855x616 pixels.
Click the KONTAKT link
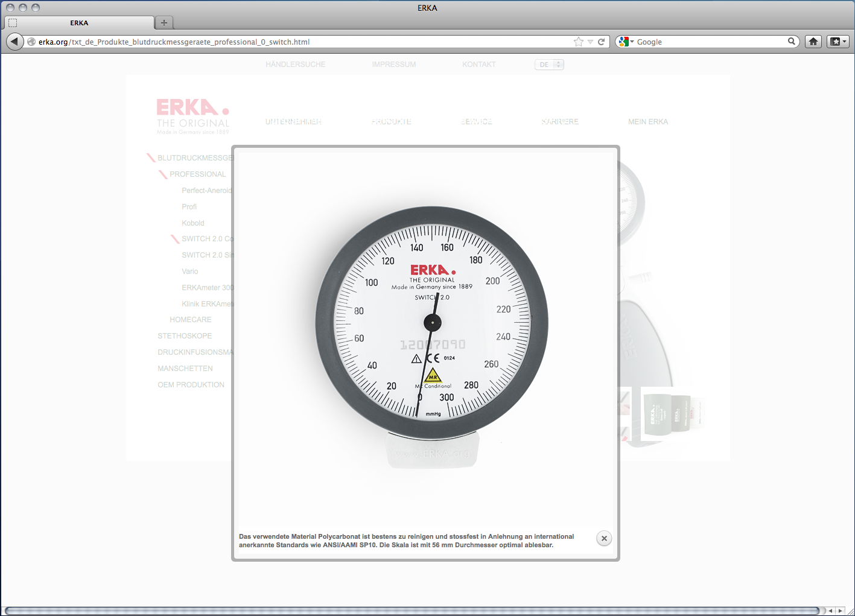[478, 65]
